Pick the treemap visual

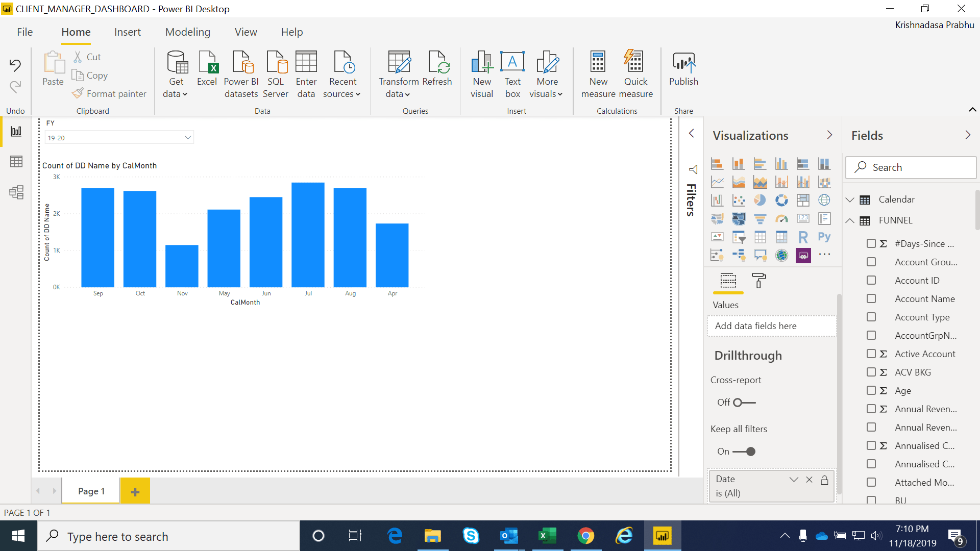[x=803, y=201]
